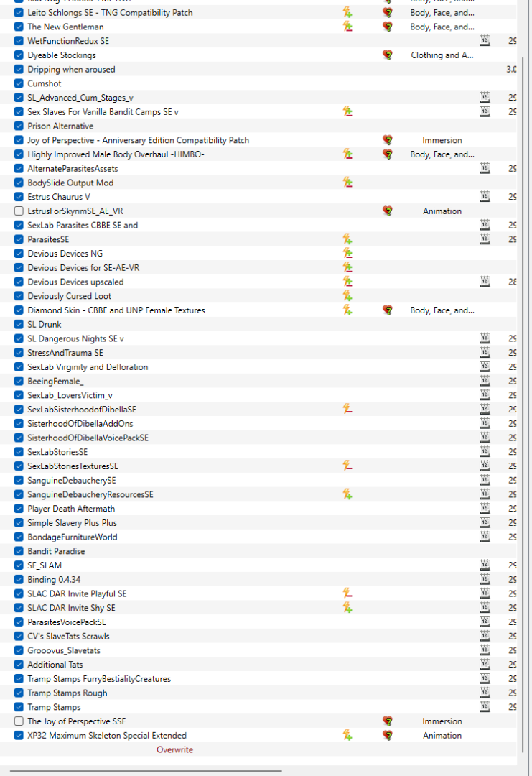Enable the EstrusForSkyrimSE_AE_VR mod checkbox
The height and width of the screenshot is (776, 532).
(19, 211)
